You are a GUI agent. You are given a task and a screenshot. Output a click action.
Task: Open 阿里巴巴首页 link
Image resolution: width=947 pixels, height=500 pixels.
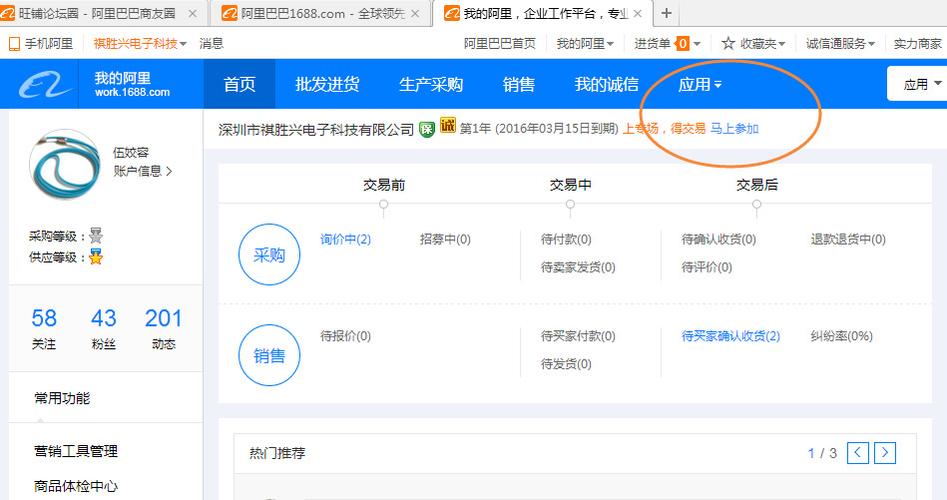coord(499,43)
